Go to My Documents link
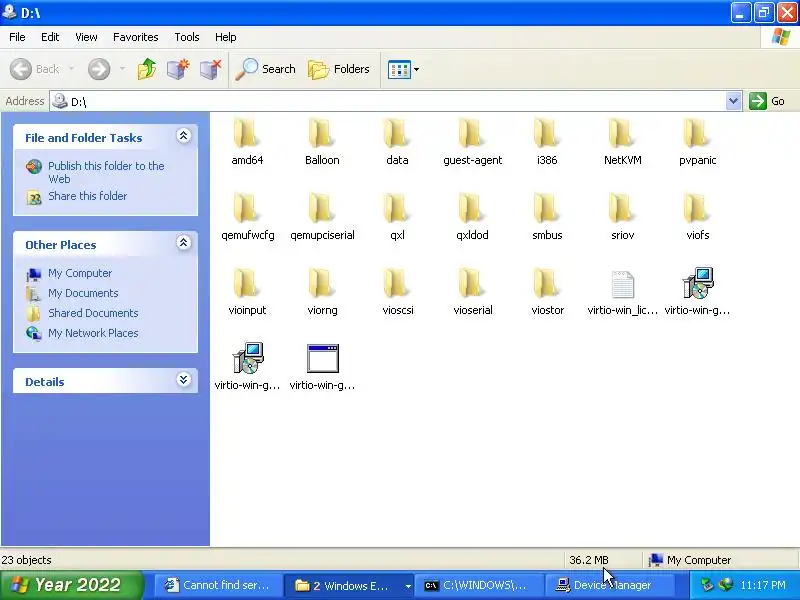The image size is (800, 600). 83,293
